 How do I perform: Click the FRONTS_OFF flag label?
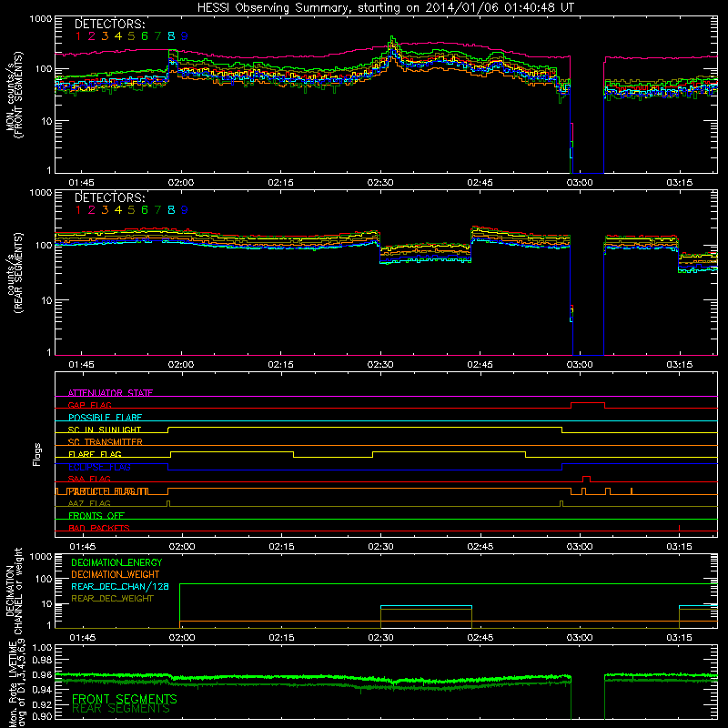tap(96, 516)
